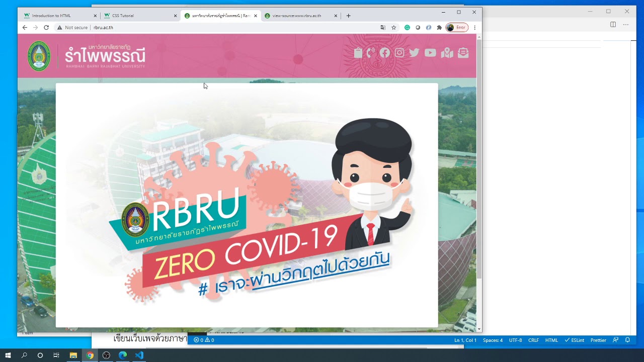This screenshot has width=644, height=362.
Task: Click the VS Code errors and warnings counter
Action: [204, 340]
